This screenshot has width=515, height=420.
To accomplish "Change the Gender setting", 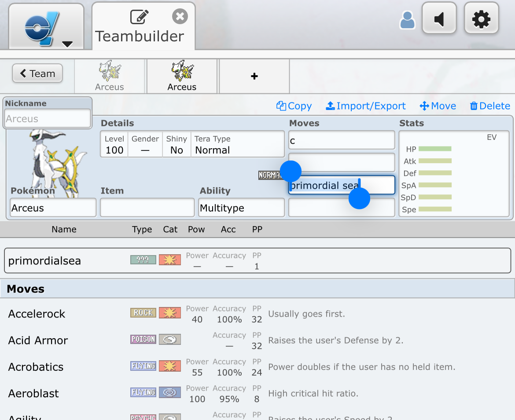I will tap(145, 144).
